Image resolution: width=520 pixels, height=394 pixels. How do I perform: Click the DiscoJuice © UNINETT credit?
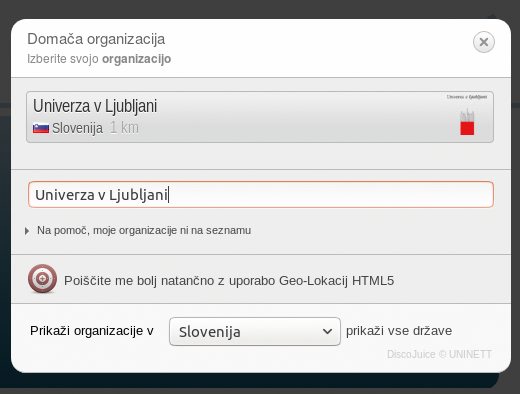pos(439,354)
